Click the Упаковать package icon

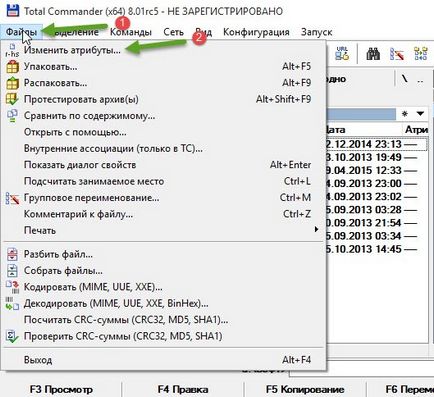(x=12, y=67)
